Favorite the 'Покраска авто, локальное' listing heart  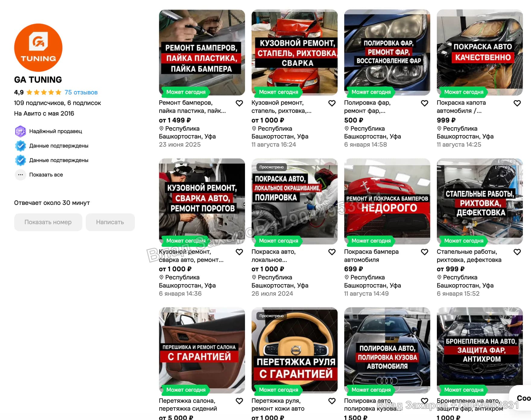pos(332,252)
